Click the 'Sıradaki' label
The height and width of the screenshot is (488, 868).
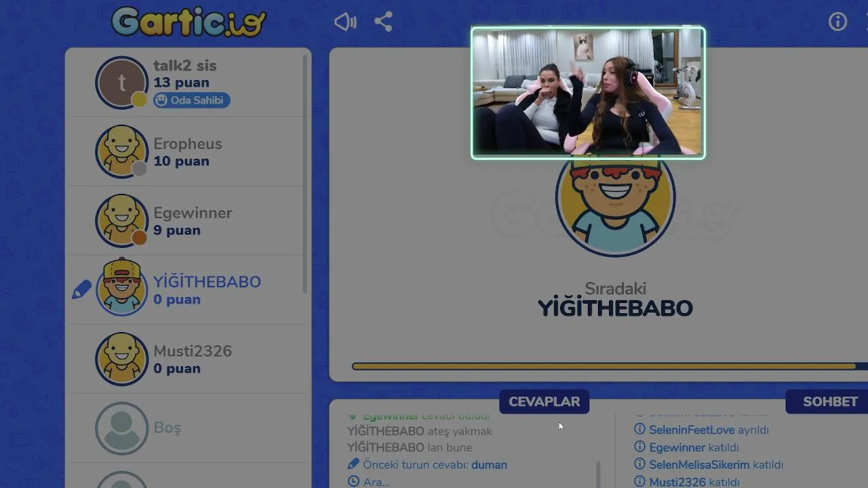615,289
